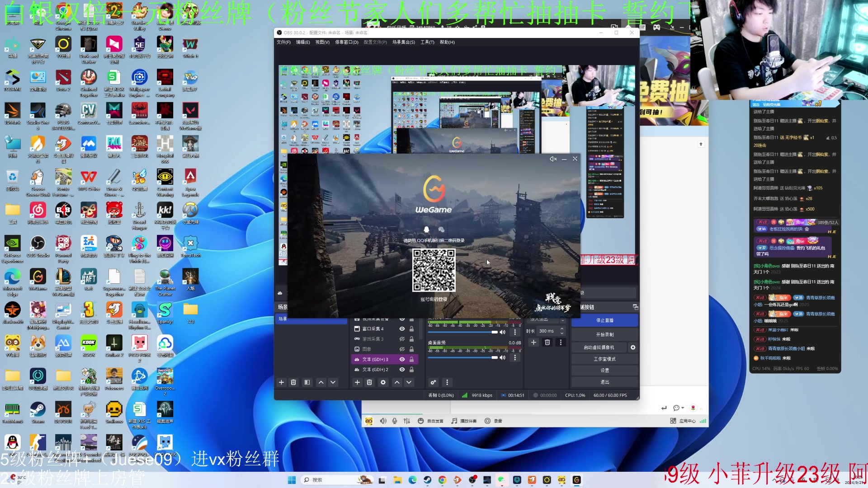Show the 图像 source

(x=402, y=349)
